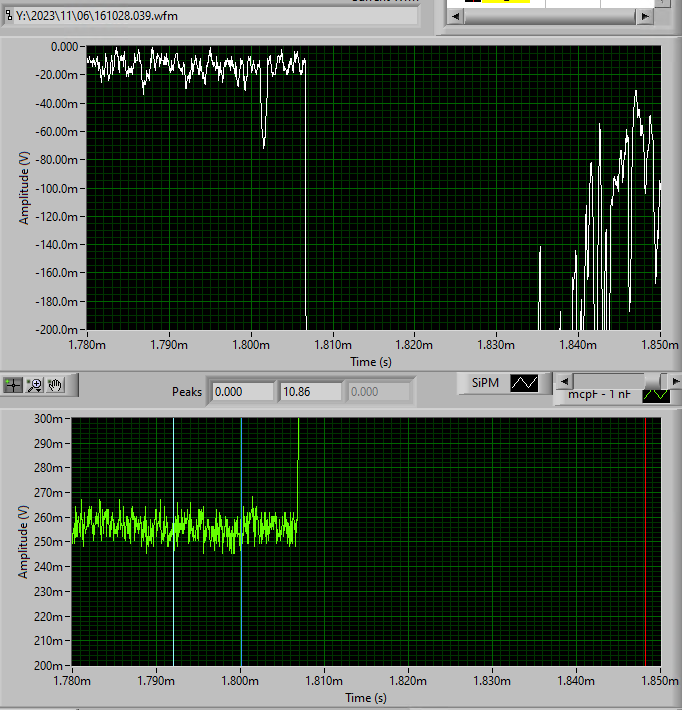The image size is (682, 710).
Task: Click the lower graph Amplitude (V) axis label
Action: [23, 542]
